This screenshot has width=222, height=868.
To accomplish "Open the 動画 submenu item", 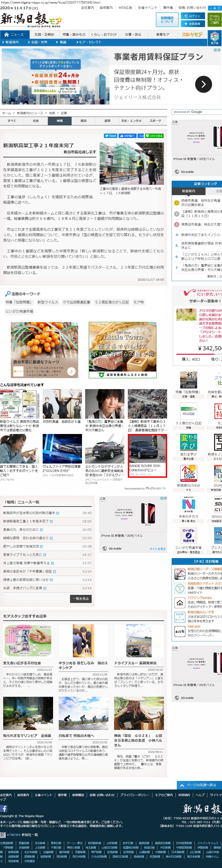I will (x=62, y=42).
